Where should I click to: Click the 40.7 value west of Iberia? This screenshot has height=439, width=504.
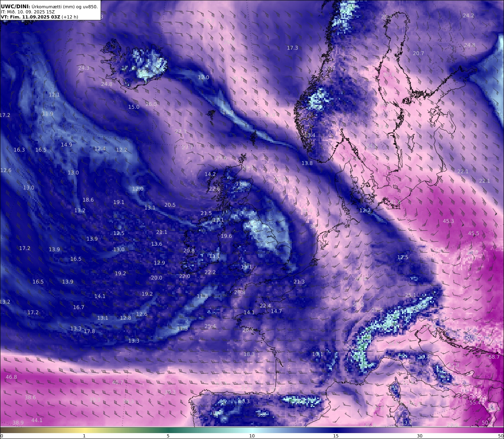click(x=118, y=382)
